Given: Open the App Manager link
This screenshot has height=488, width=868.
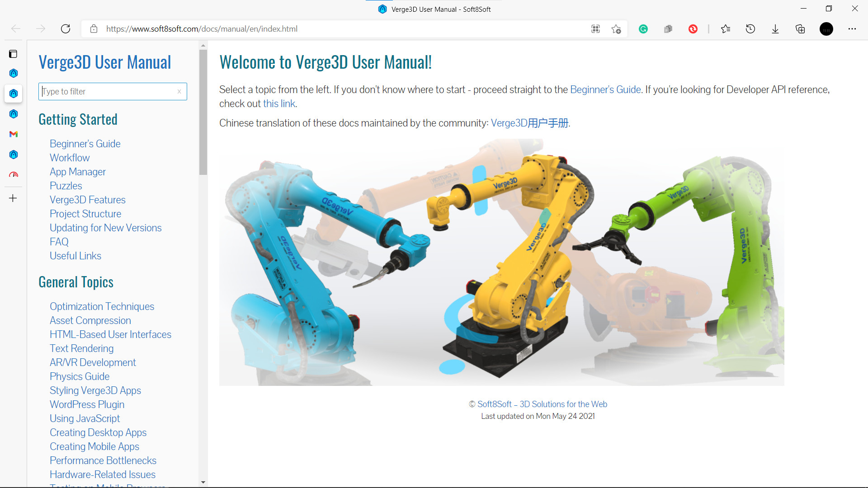Looking at the screenshot, I should tap(78, 172).
